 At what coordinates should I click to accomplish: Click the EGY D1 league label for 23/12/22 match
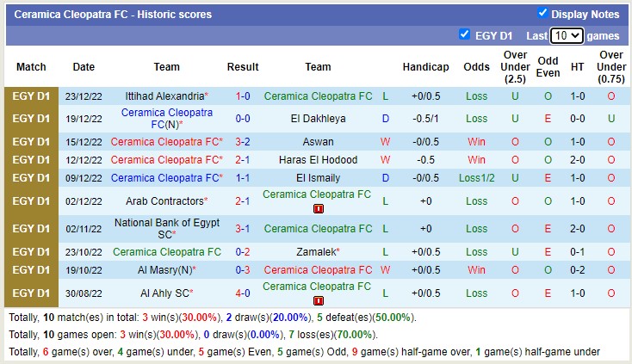click(x=31, y=96)
